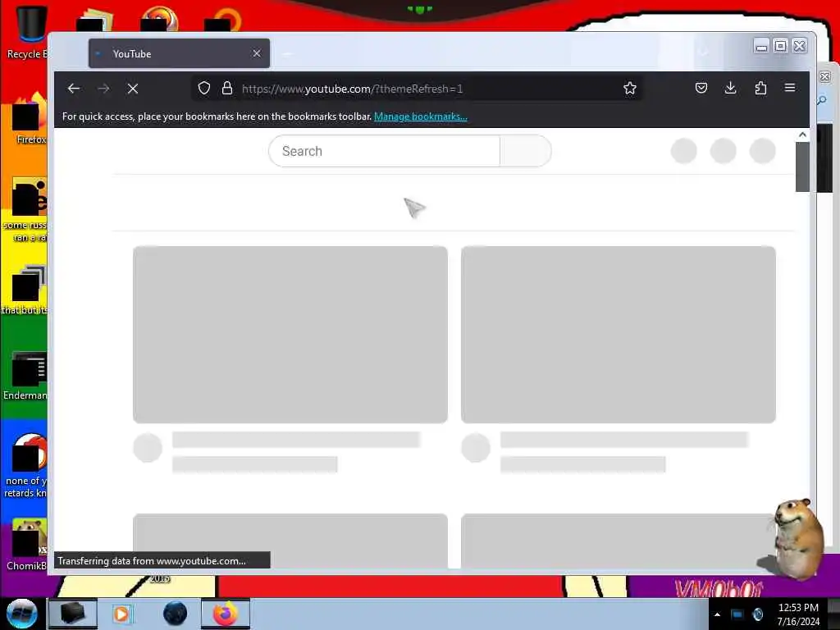Open the black box taskbar program
The width and height of the screenshot is (840, 630).
tap(73, 614)
